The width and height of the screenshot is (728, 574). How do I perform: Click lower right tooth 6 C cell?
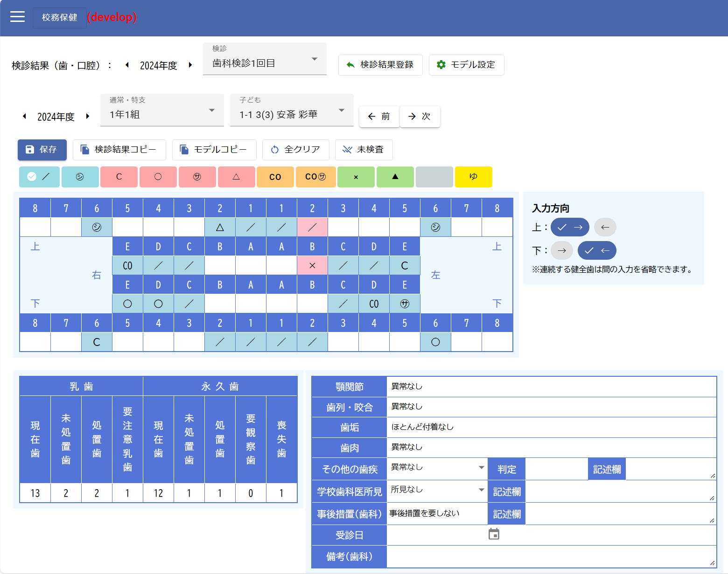pos(97,342)
